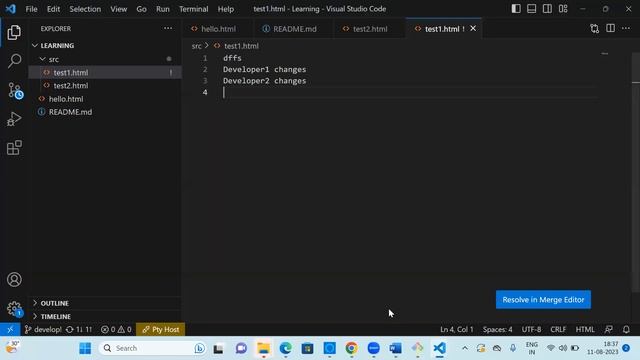Open the Explorer view in activity bar

point(14,32)
